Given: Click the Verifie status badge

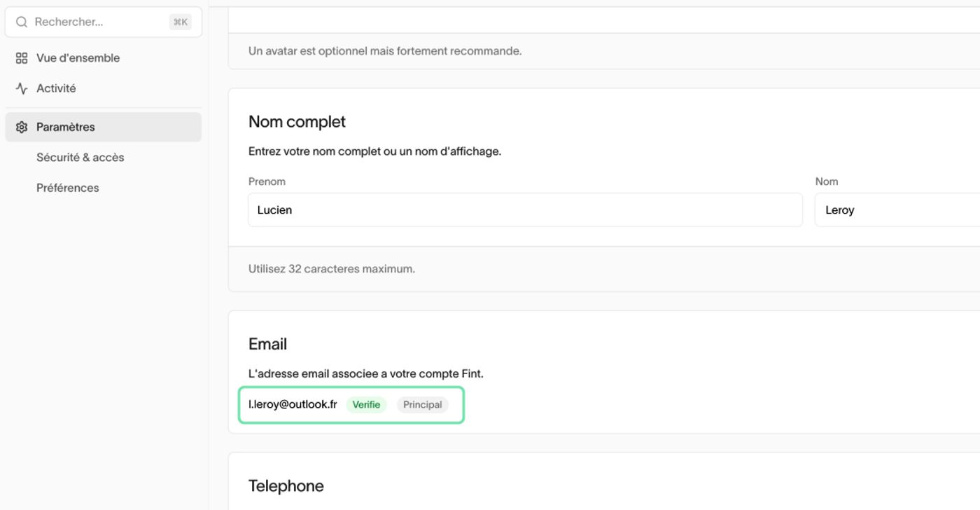Looking at the screenshot, I should (x=366, y=405).
